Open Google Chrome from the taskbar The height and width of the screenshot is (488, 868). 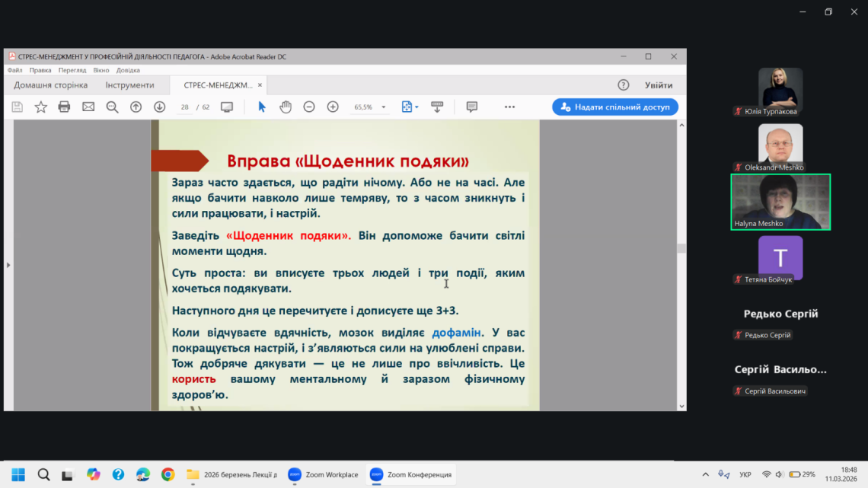click(x=168, y=474)
